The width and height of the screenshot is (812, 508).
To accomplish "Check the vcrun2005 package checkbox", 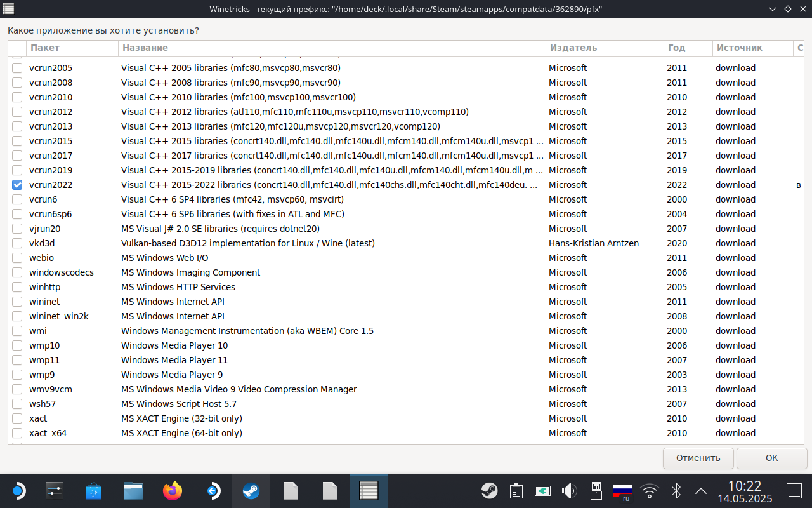I will (x=17, y=68).
